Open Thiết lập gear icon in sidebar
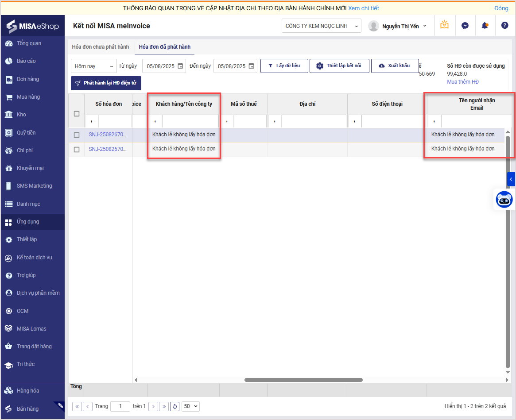The height and width of the screenshot is (420, 516). 9,240
